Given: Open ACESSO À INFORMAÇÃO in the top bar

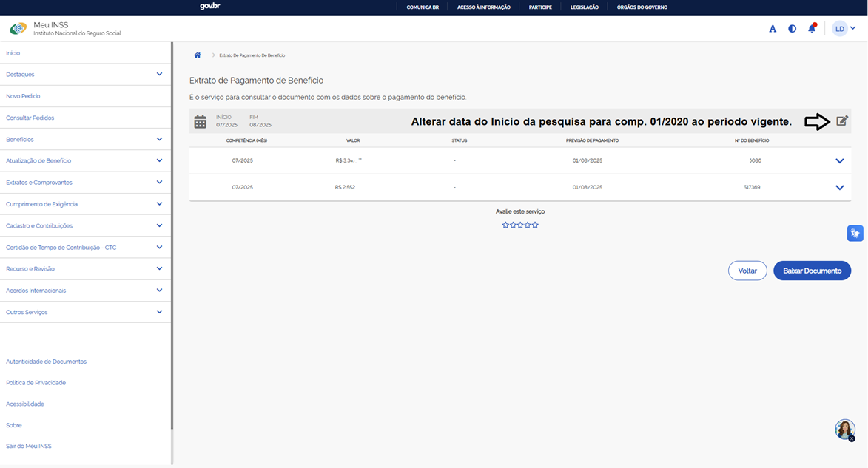Looking at the screenshot, I should 484,7.
